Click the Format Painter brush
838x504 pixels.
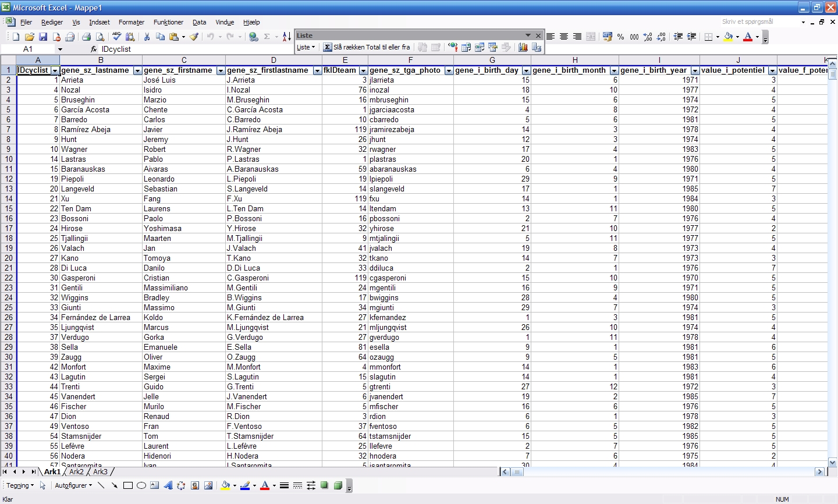pos(194,37)
